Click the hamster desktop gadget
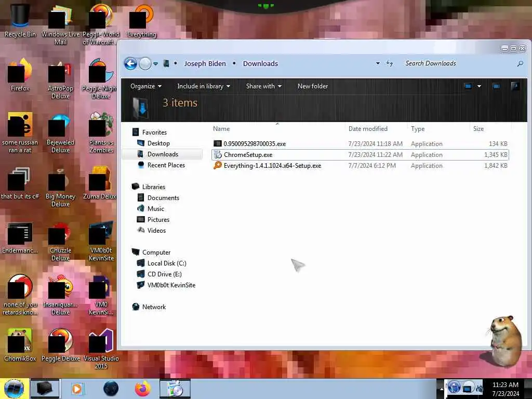Image resolution: width=532 pixels, height=399 pixels. [506, 341]
